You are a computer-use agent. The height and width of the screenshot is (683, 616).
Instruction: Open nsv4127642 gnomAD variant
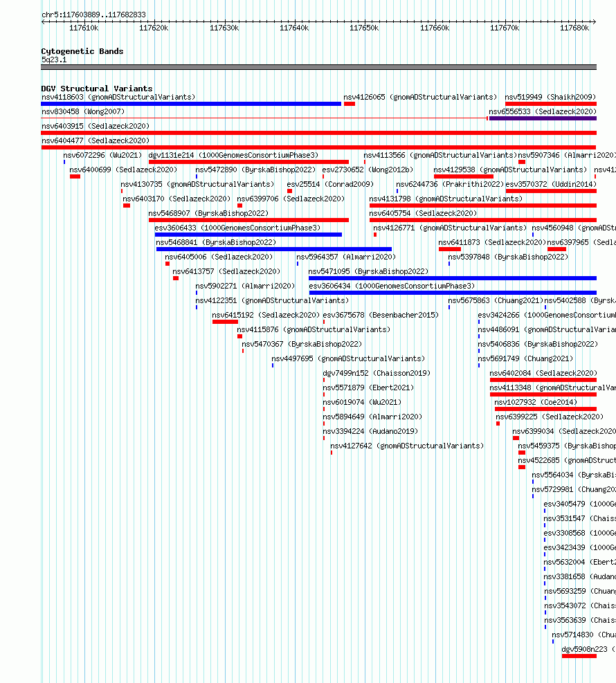pos(407,446)
